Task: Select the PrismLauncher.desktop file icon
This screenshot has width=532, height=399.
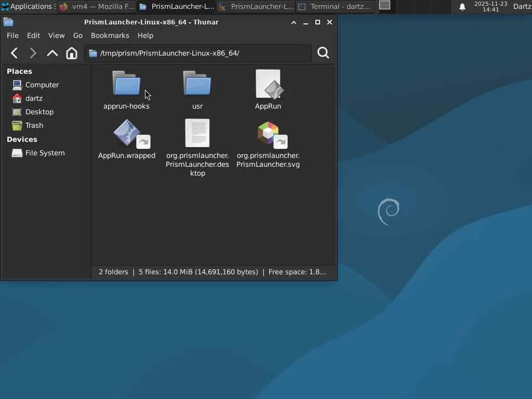Action: (197, 133)
